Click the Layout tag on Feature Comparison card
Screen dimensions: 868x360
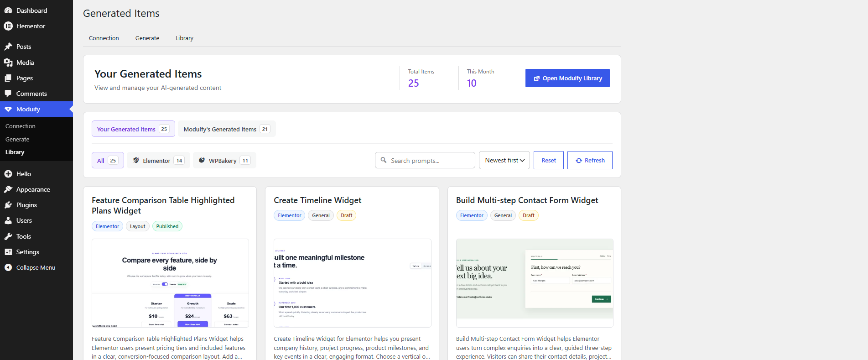coord(138,226)
